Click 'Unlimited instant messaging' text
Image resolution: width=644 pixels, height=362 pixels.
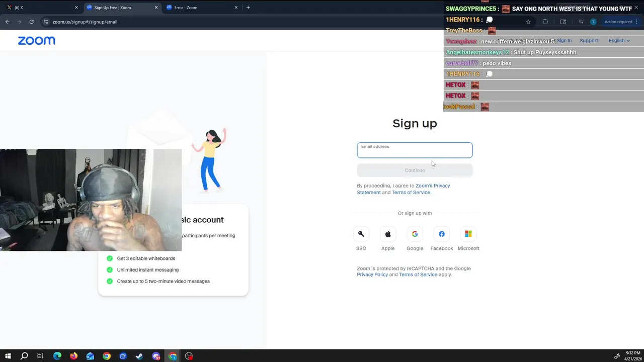(x=147, y=270)
